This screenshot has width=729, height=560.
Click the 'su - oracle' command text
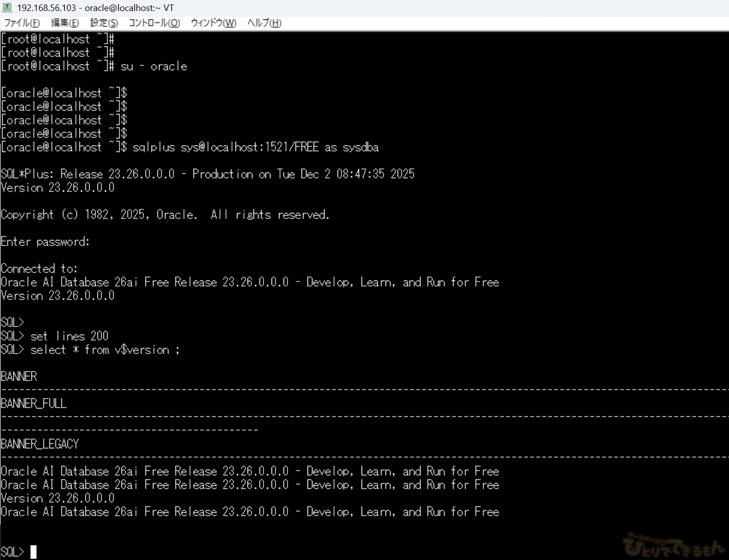pos(153,66)
